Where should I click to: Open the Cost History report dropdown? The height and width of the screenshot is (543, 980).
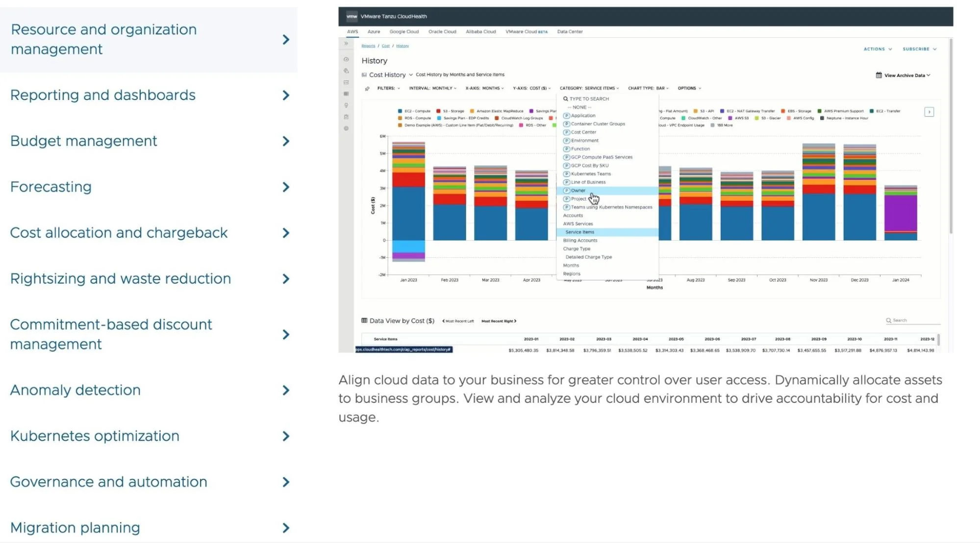click(x=391, y=75)
